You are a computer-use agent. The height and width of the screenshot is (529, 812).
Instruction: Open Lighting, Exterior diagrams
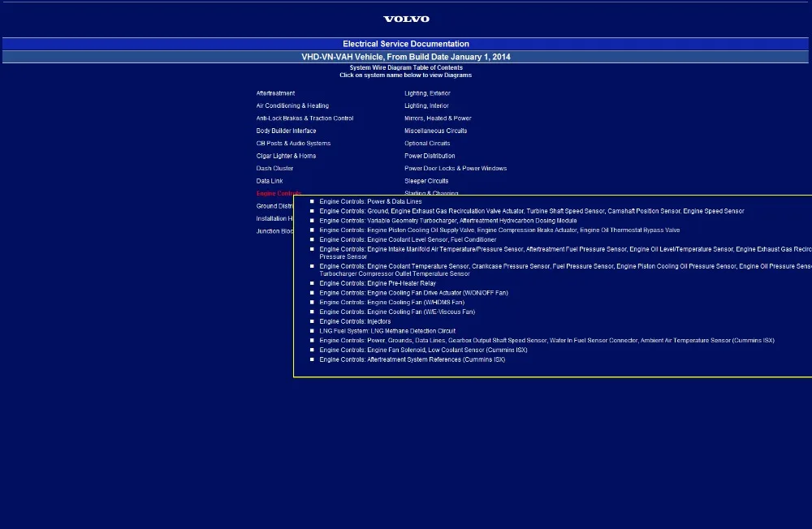click(x=427, y=93)
